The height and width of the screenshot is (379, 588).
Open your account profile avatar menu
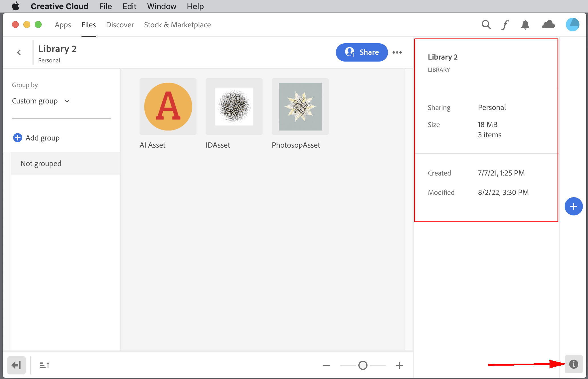(573, 25)
